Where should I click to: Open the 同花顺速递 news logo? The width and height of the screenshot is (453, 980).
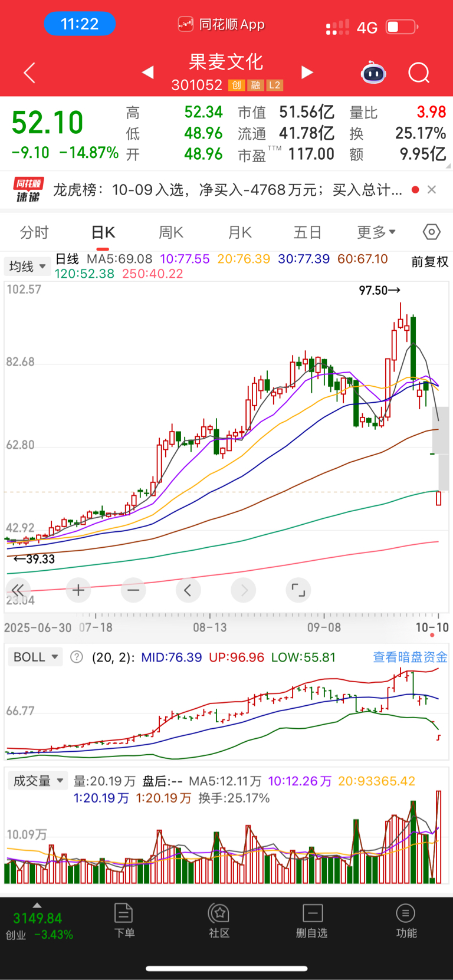coord(28,190)
